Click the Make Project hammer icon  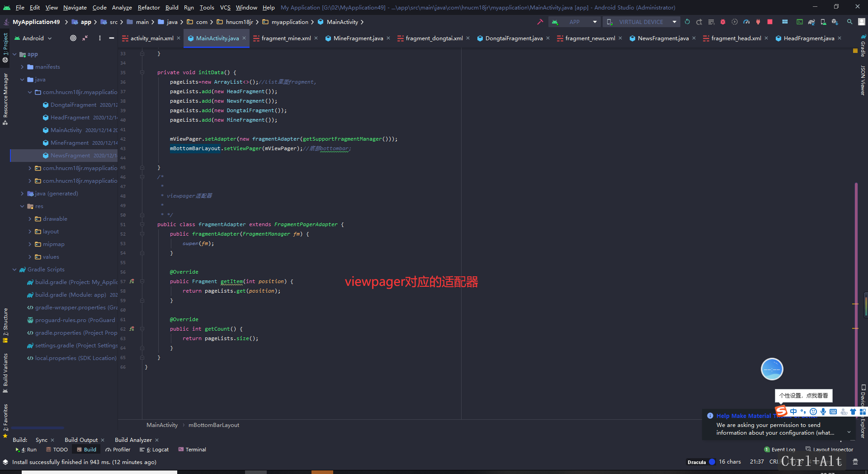540,22
